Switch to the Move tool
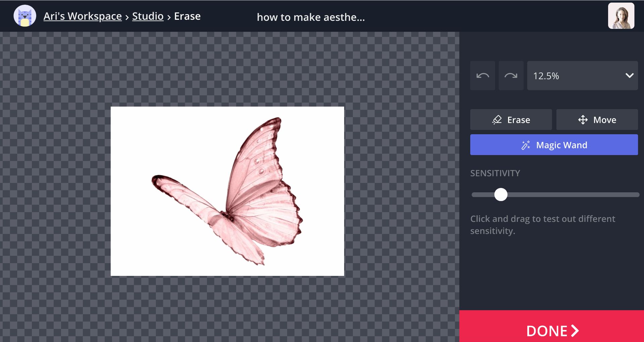The height and width of the screenshot is (342, 644). (597, 120)
